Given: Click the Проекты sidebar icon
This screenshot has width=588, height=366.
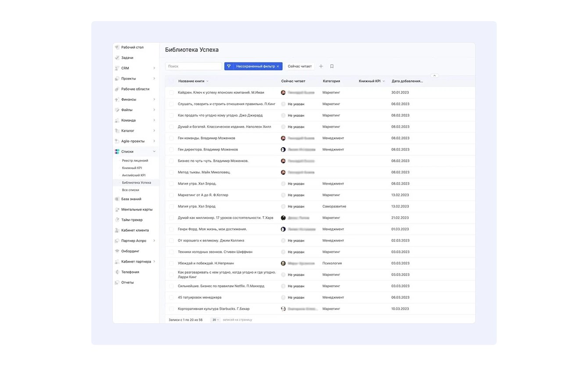Looking at the screenshot, I should click(117, 79).
